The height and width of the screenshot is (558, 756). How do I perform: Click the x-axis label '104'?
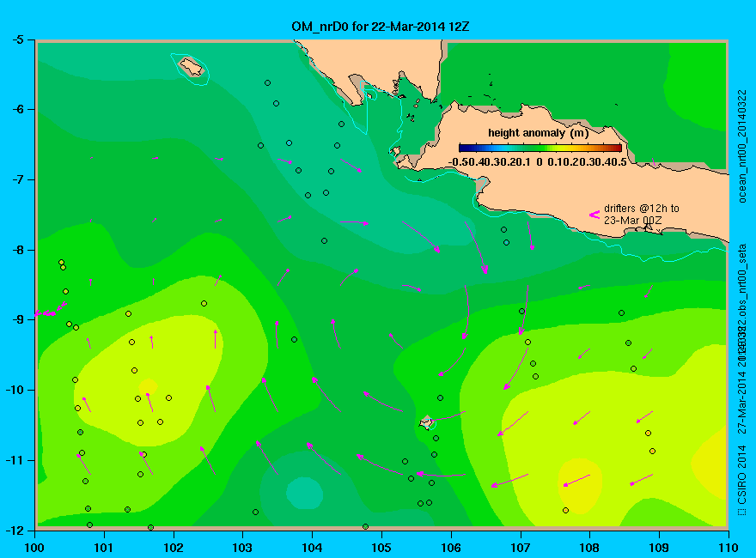[312, 548]
